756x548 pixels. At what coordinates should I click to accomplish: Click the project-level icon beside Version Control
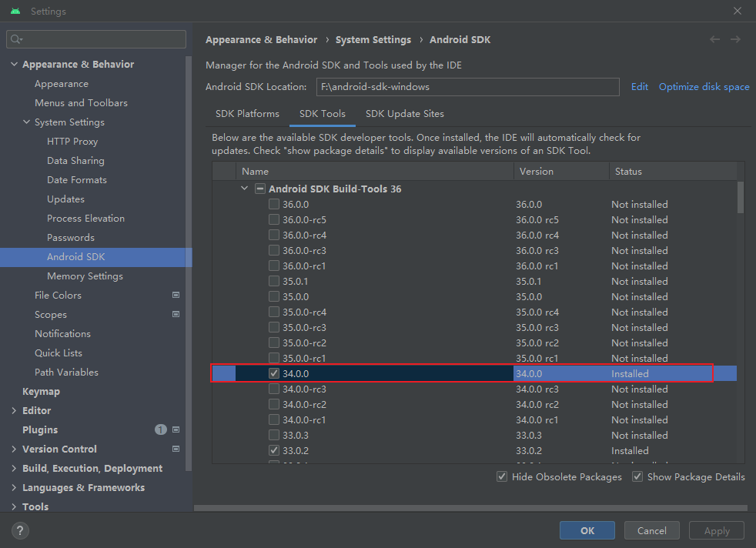point(176,449)
